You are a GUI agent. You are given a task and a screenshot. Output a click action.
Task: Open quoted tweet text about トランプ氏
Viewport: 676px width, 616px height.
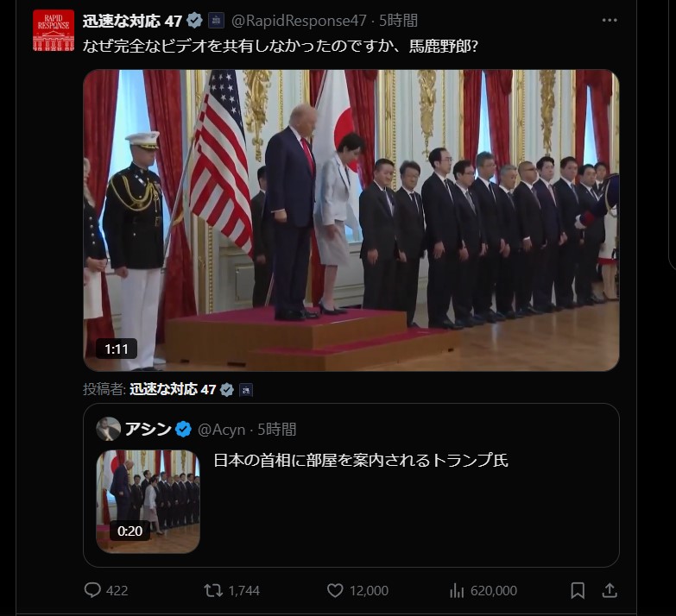pos(361,460)
